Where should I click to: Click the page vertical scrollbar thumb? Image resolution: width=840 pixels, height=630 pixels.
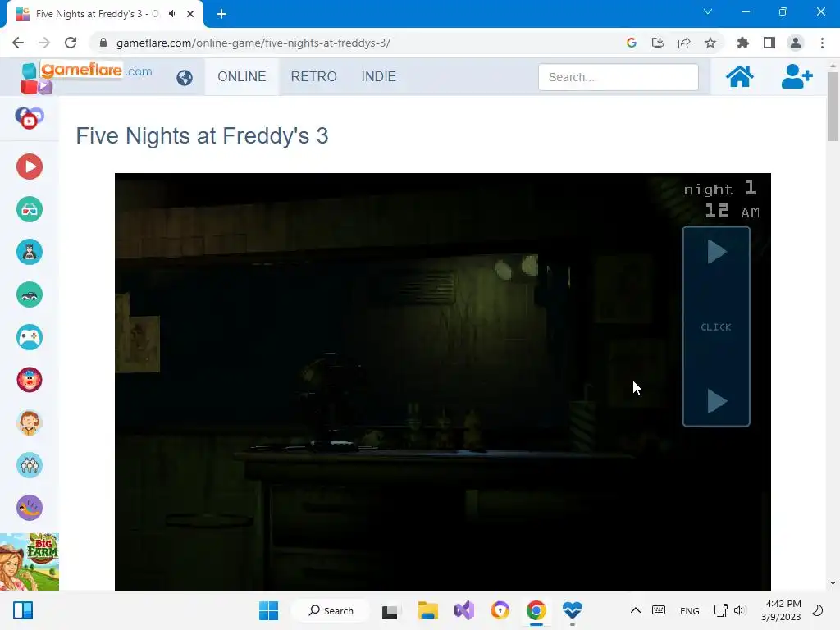[x=833, y=106]
